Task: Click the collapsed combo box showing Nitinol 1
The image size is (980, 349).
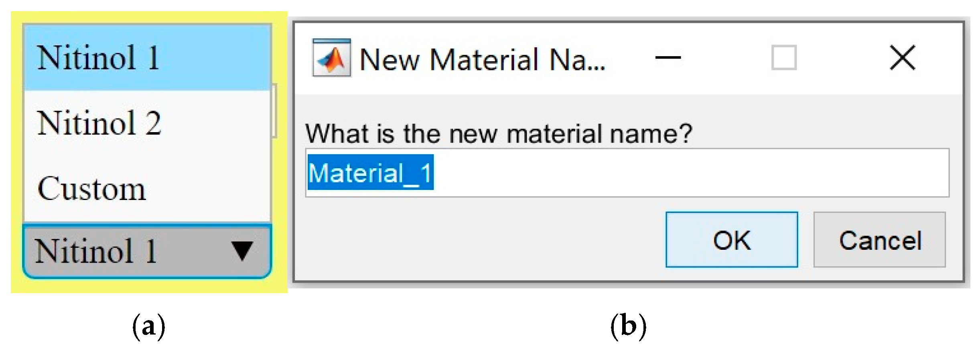Action: [120, 251]
